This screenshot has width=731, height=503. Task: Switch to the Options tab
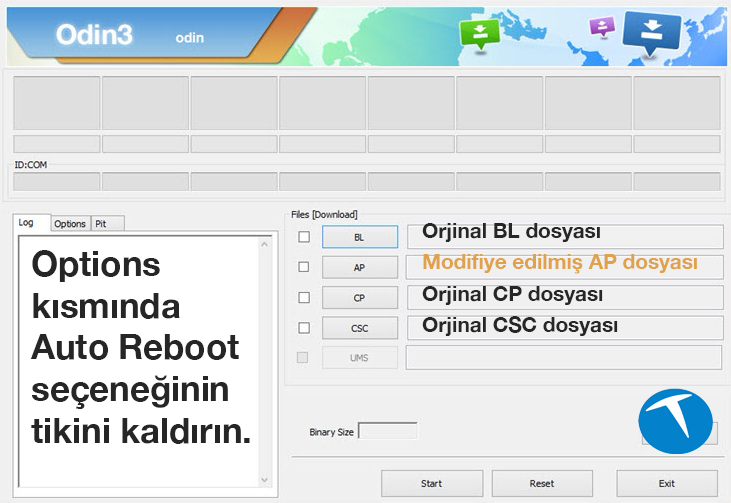pyautogui.click(x=70, y=224)
